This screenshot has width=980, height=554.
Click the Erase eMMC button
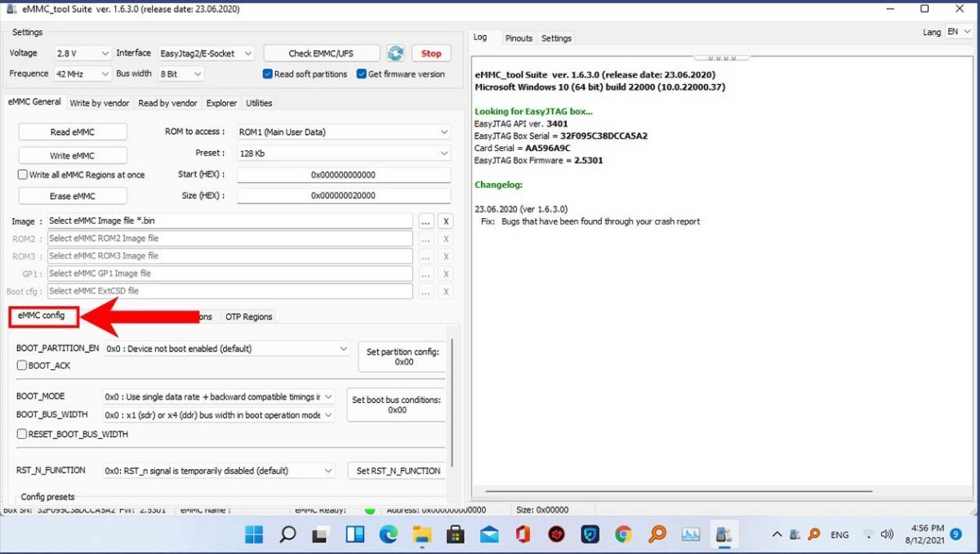click(x=72, y=196)
